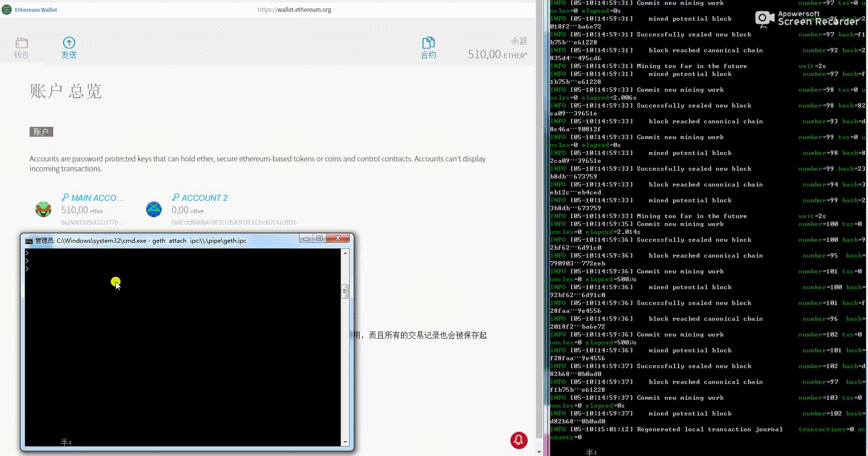Click the accounts description paragraph
The width and height of the screenshot is (868, 456).
pyautogui.click(x=257, y=163)
